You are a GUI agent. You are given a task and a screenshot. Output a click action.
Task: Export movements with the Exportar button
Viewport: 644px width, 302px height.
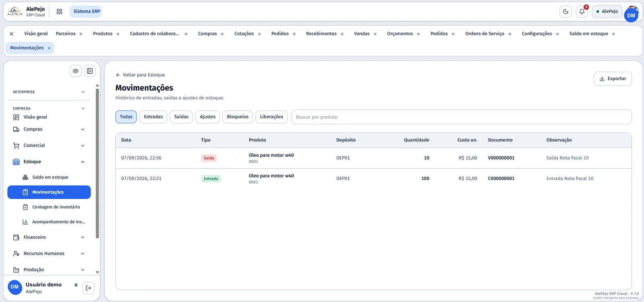tap(613, 79)
